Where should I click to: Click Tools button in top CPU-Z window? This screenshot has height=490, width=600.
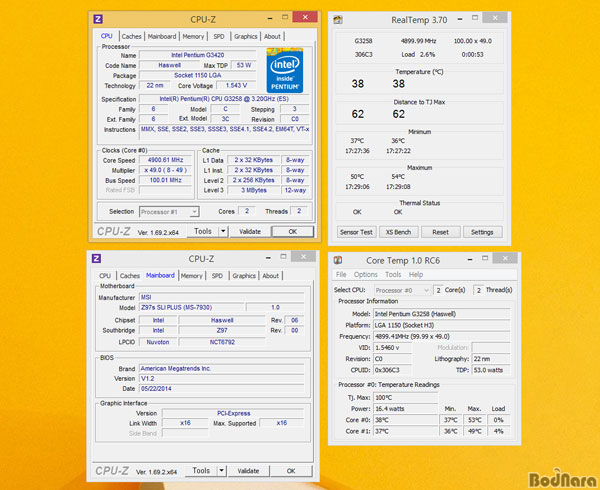point(203,231)
